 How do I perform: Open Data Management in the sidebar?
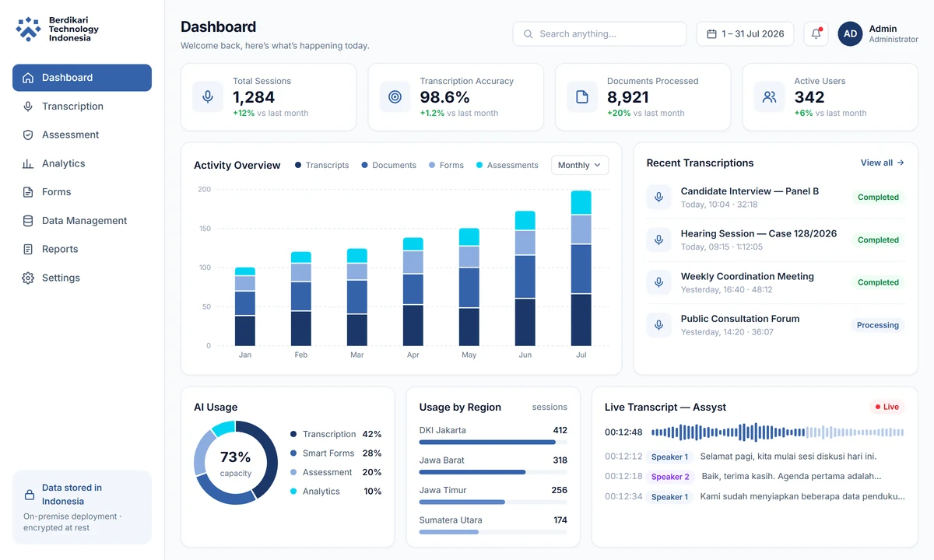click(x=82, y=221)
